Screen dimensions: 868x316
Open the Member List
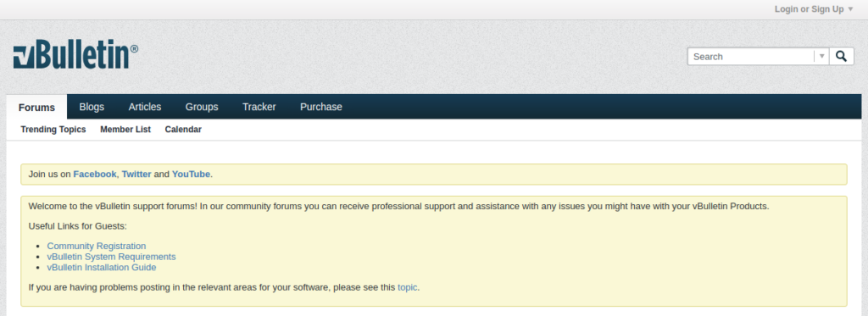(x=125, y=130)
